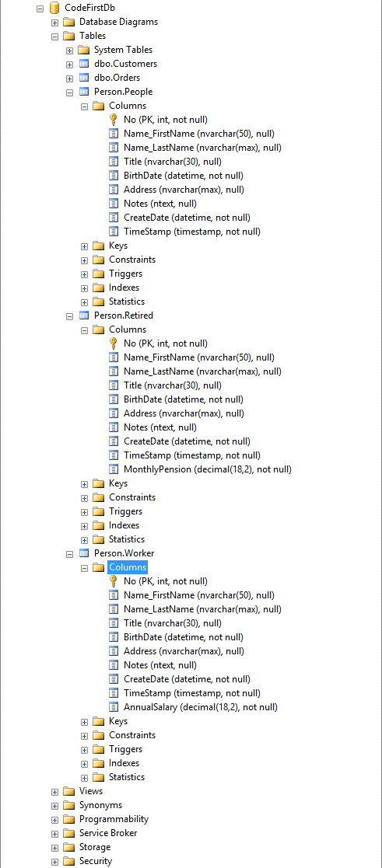
Task: Click the Service Broker folder icon
Action: [68, 833]
